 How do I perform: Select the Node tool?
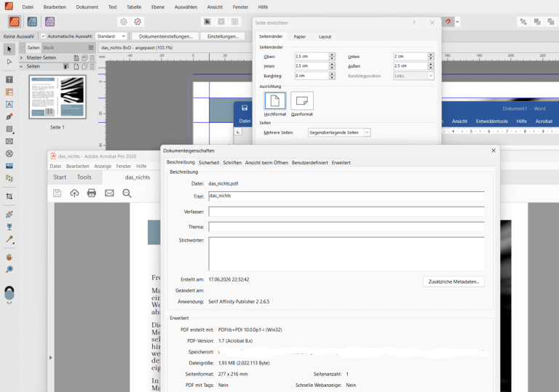(x=9, y=62)
